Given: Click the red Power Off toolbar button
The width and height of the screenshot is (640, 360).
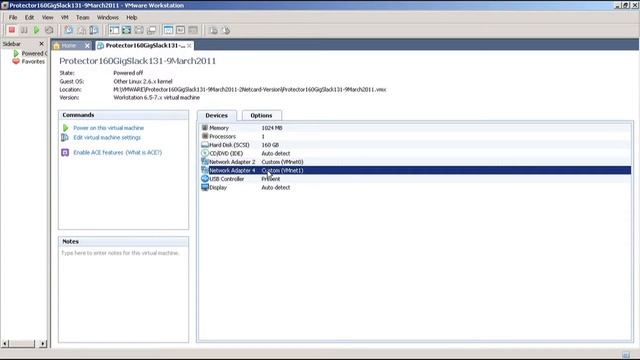Looking at the screenshot, I should coord(12,30).
